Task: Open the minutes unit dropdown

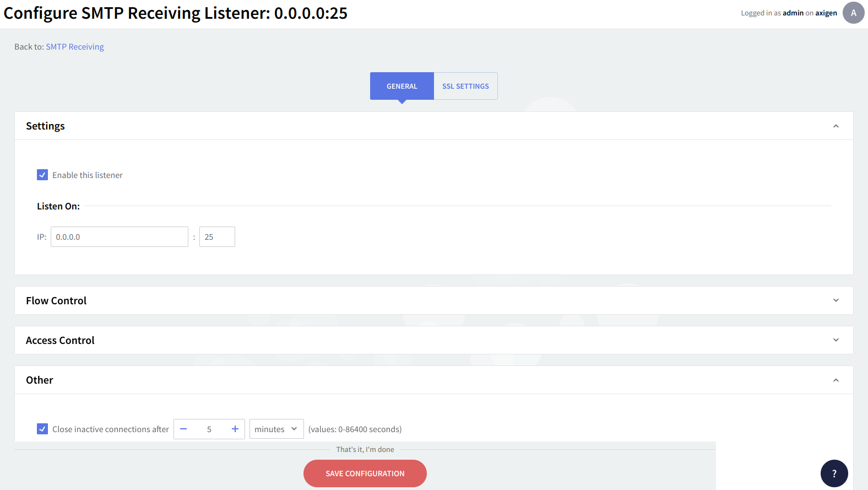Action: 276,429
